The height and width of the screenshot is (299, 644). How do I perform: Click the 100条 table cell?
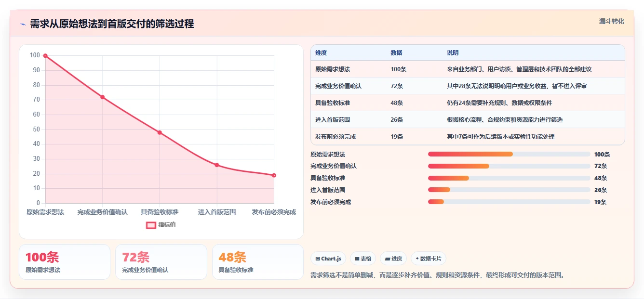tap(398, 69)
